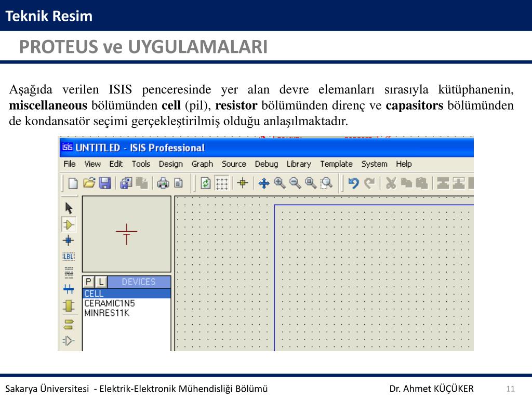Click the New File toolbar icon
This screenshot has height=399, width=532.
coord(73,183)
